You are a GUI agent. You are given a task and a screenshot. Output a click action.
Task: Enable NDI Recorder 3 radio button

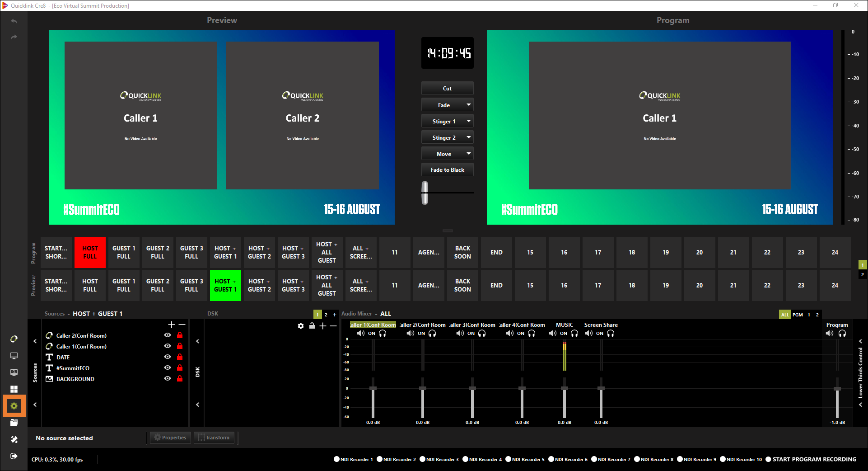click(422, 459)
